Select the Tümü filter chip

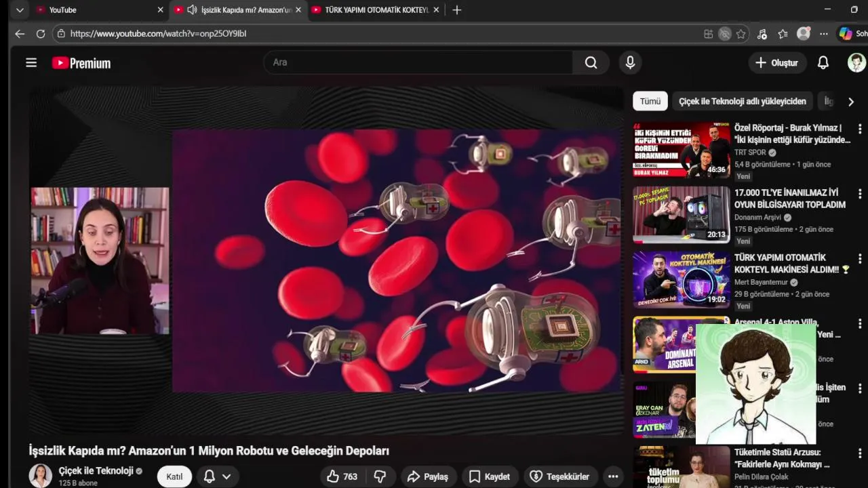pyautogui.click(x=650, y=101)
